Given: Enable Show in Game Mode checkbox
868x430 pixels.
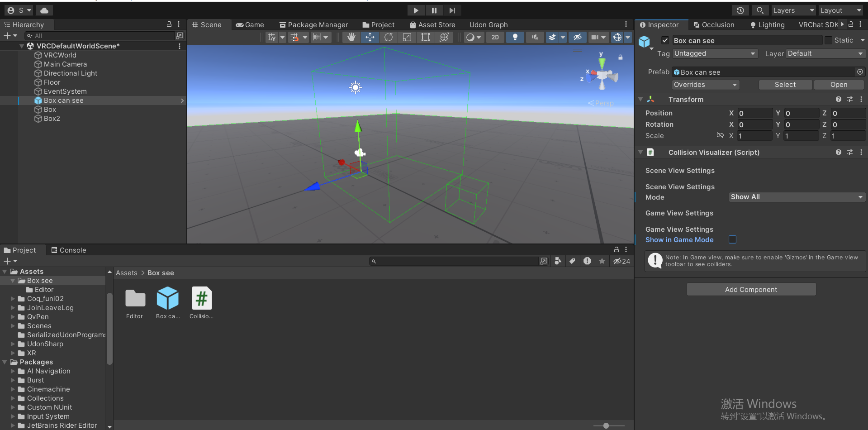Looking at the screenshot, I should [x=732, y=239].
